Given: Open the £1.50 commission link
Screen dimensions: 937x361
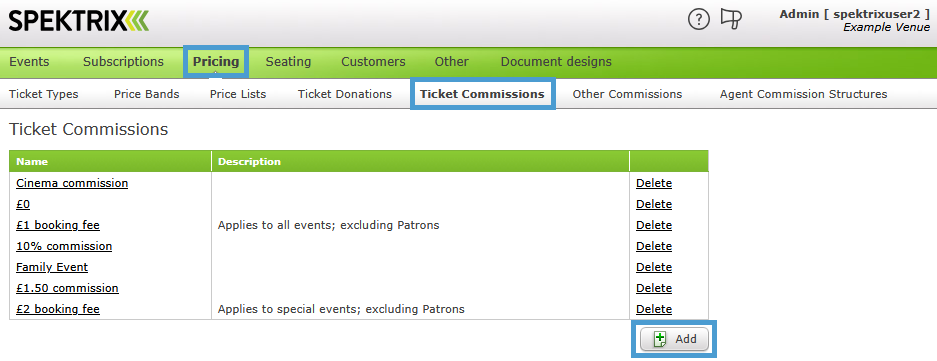Looking at the screenshot, I should [x=67, y=288].
